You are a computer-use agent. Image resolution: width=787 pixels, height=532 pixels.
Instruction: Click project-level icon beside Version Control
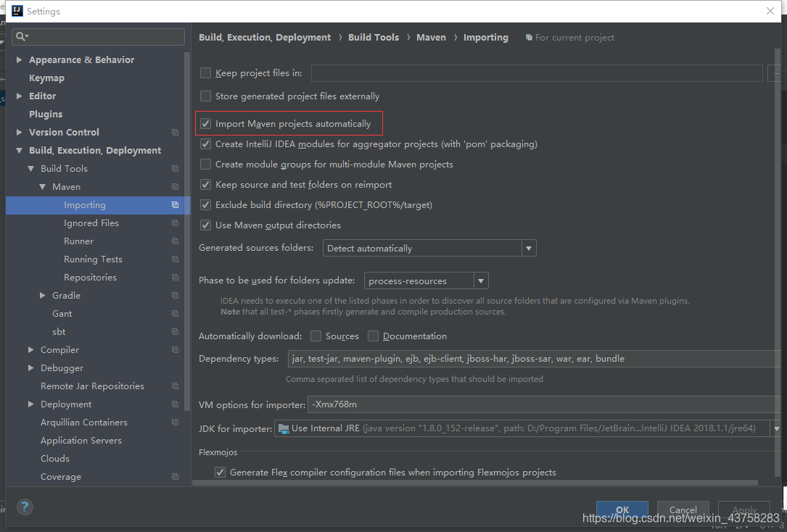[175, 133]
